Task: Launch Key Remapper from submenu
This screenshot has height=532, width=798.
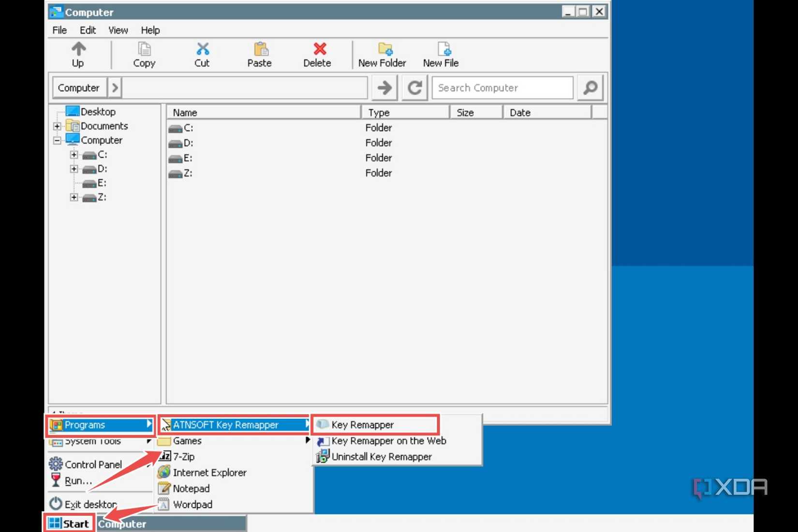Action: pos(375,425)
